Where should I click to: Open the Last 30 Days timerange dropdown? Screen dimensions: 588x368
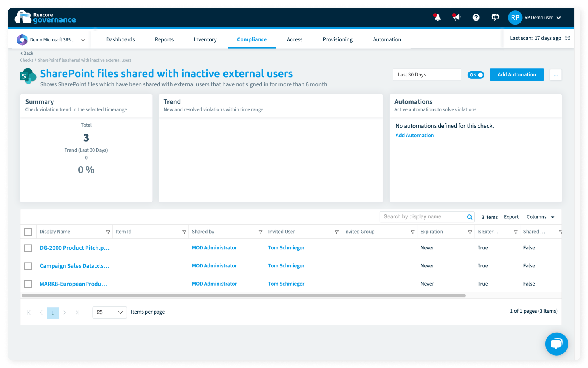[x=427, y=75]
